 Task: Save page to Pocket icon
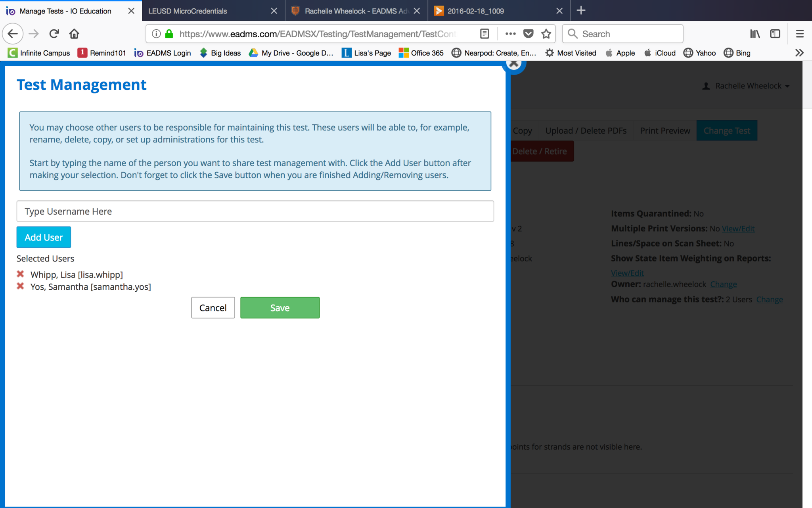528,34
